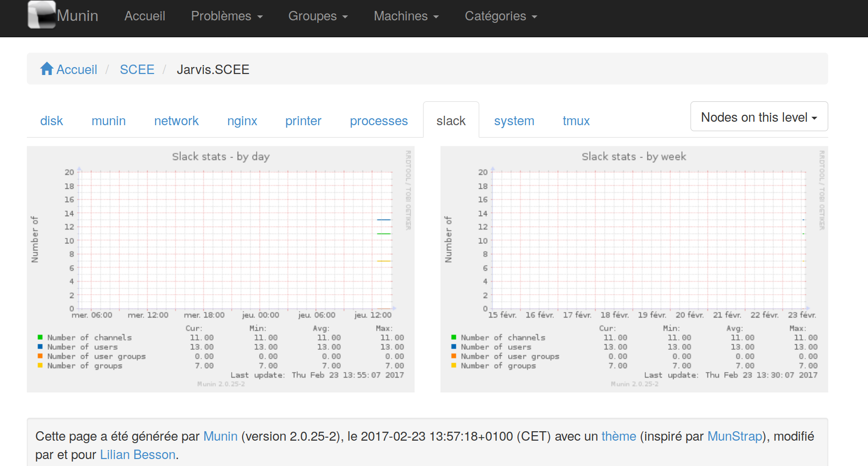
Task: Open Nodes on this level dropdown
Action: 759,117
